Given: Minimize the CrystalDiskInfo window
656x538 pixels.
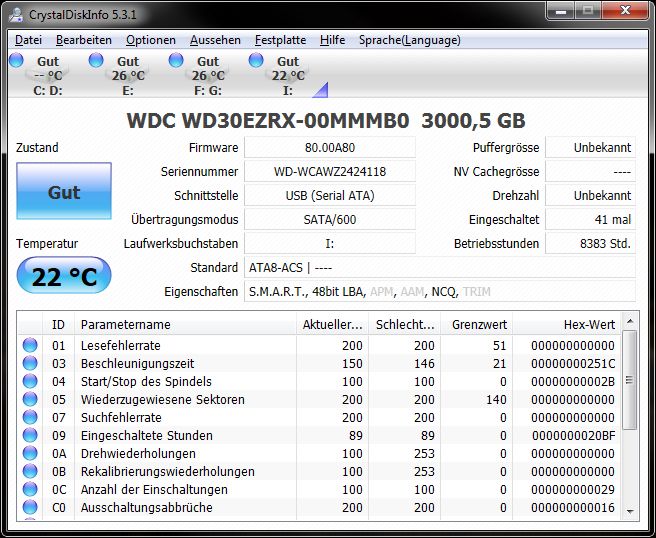Looking at the screenshot, I should coord(561,10).
